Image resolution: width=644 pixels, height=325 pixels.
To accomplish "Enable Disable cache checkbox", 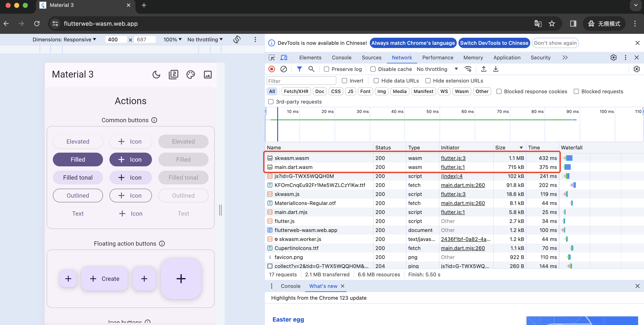I will [x=373, y=69].
